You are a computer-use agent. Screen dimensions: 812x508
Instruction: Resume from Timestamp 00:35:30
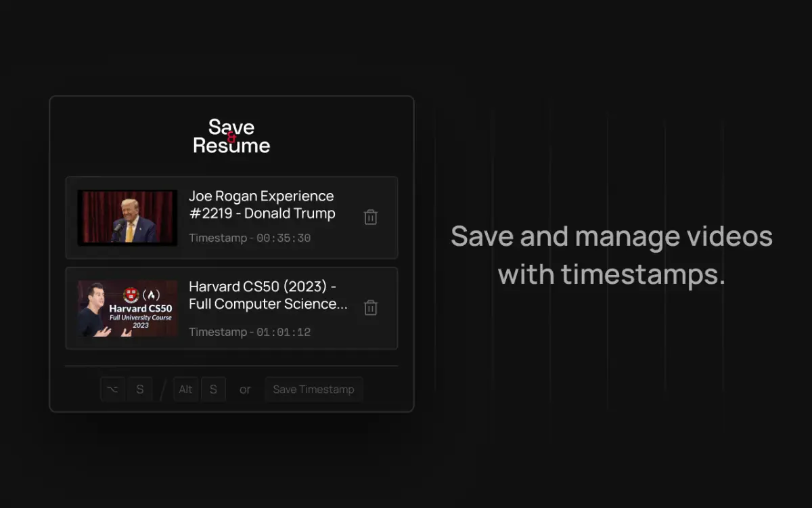(x=250, y=238)
